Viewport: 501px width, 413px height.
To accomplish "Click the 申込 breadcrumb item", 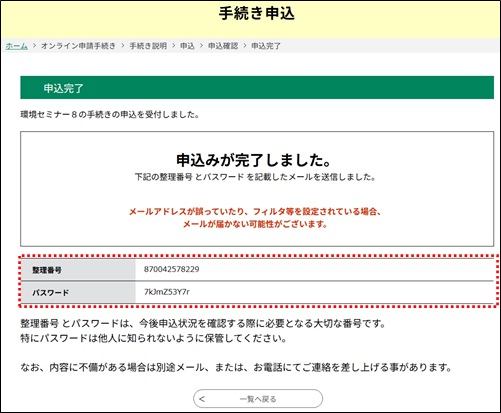I will [x=187, y=46].
